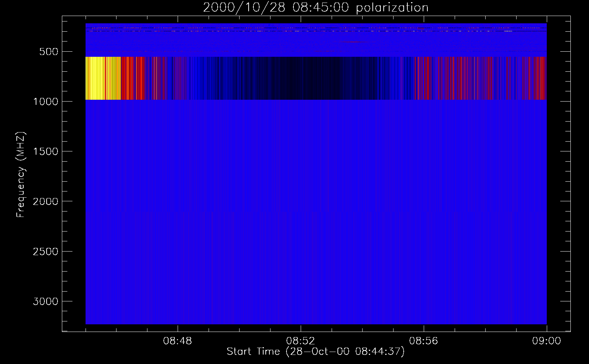Click the yellow burst region in the spectrogram

coord(103,78)
